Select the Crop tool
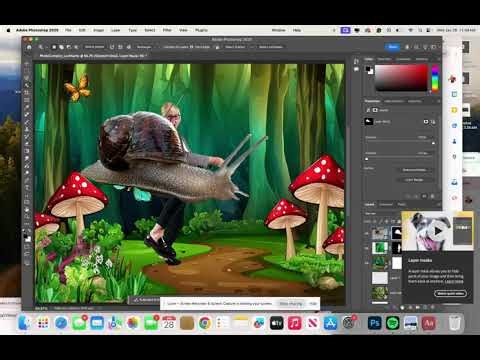 27,93
